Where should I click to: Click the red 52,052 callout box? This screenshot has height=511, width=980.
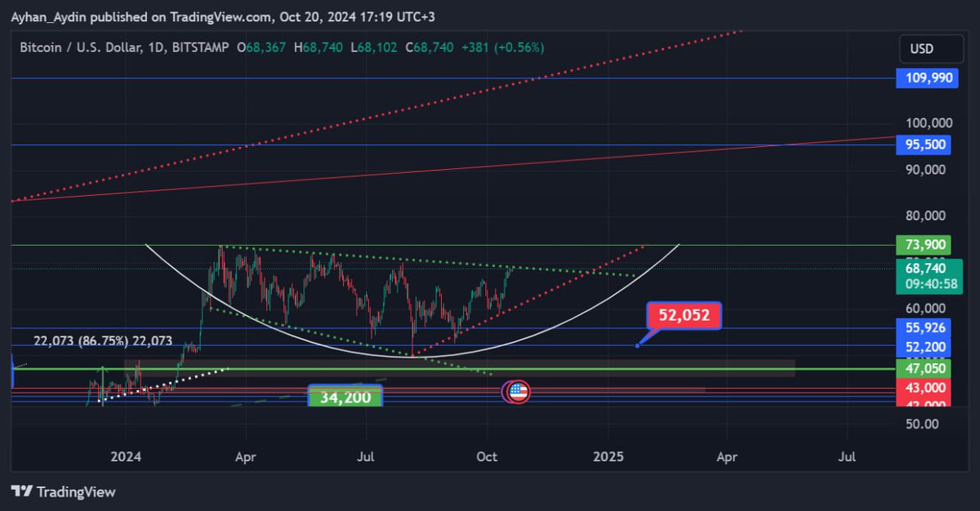point(684,315)
